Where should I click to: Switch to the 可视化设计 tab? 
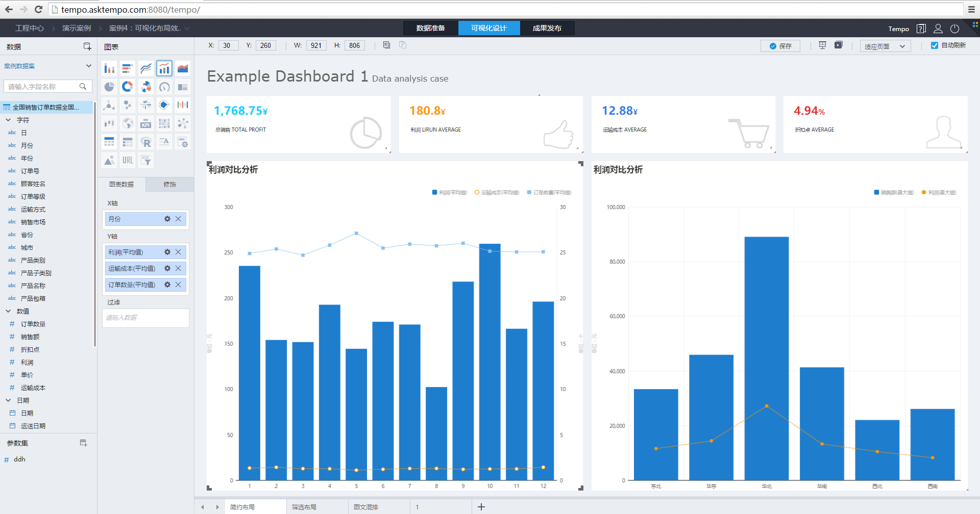tap(489, 28)
